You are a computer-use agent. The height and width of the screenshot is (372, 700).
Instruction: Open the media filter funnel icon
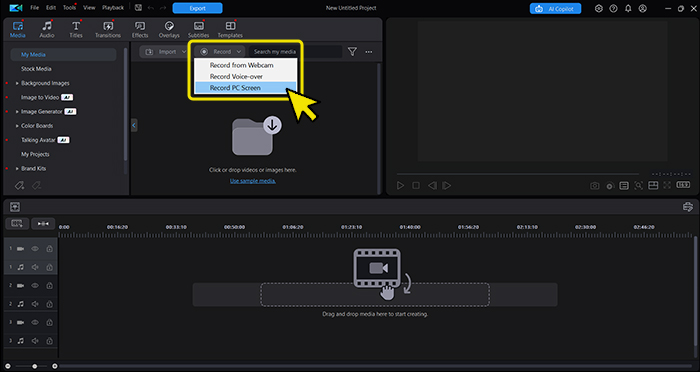tap(352, 52)
